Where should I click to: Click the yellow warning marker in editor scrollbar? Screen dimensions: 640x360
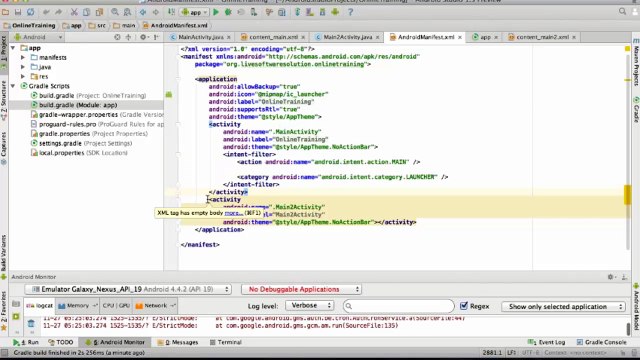coord(627,195)
